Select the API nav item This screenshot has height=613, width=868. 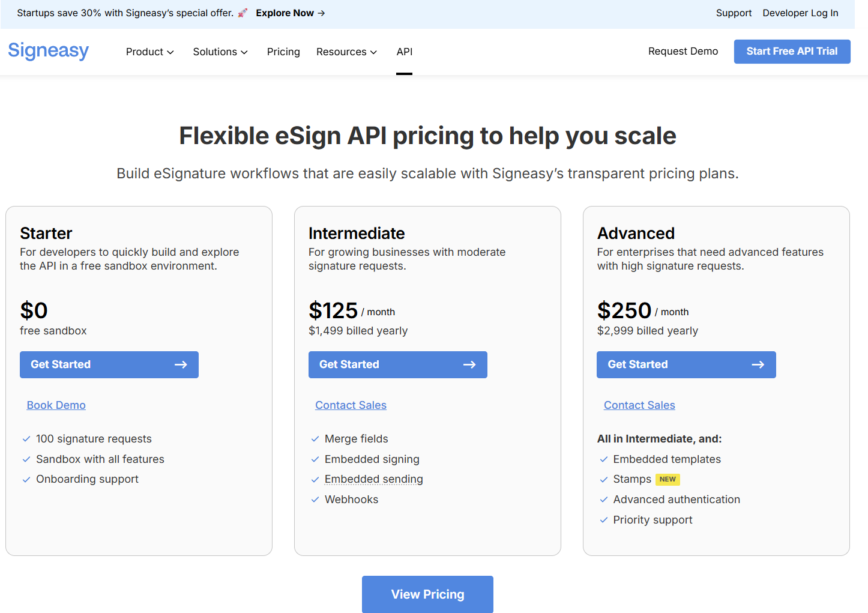point(405,52)
